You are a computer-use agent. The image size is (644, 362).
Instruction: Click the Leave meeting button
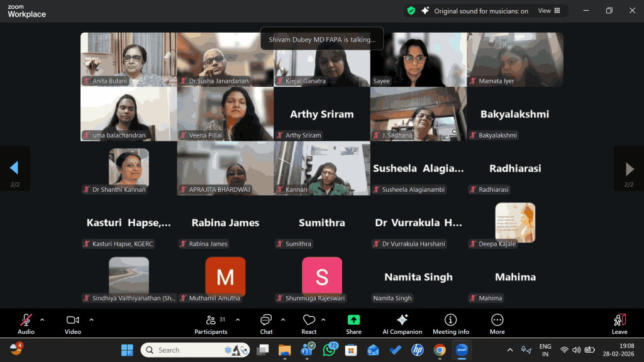[x=619, y=323]
